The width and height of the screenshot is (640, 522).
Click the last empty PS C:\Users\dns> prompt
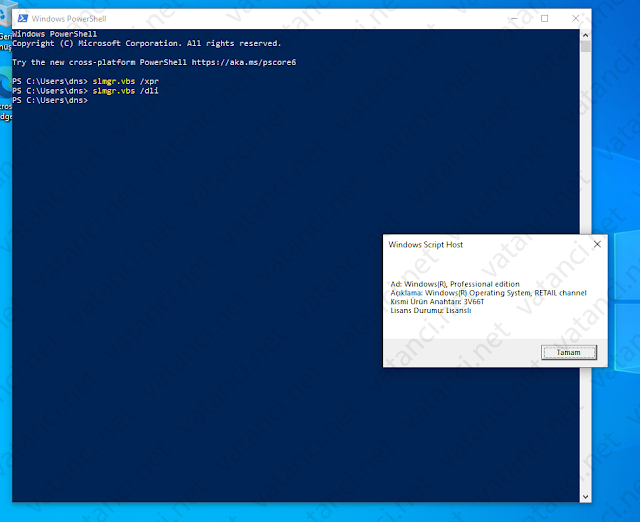click(50, 100)
